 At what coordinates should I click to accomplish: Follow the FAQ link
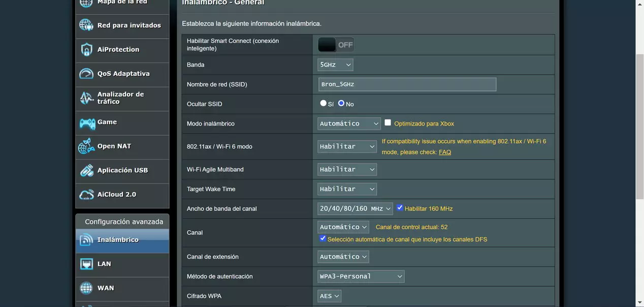(444, 152)
